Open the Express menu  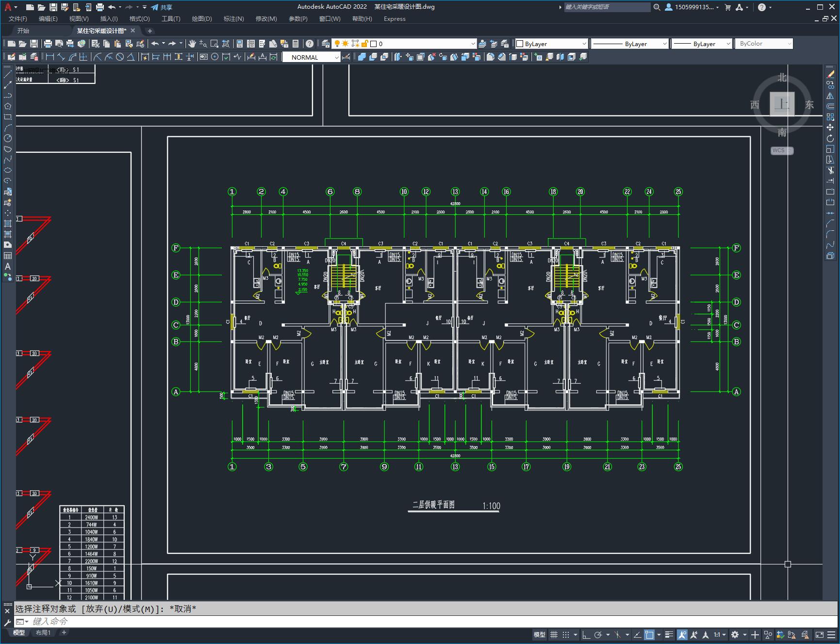pos(395,19)
